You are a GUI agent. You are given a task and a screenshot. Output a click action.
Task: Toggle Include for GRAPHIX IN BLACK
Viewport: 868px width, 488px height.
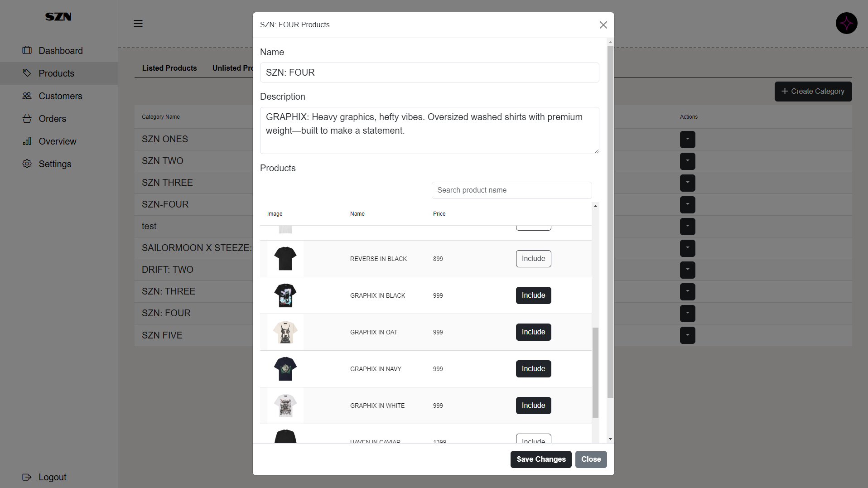pyautogui.click(x=533, y=295)
